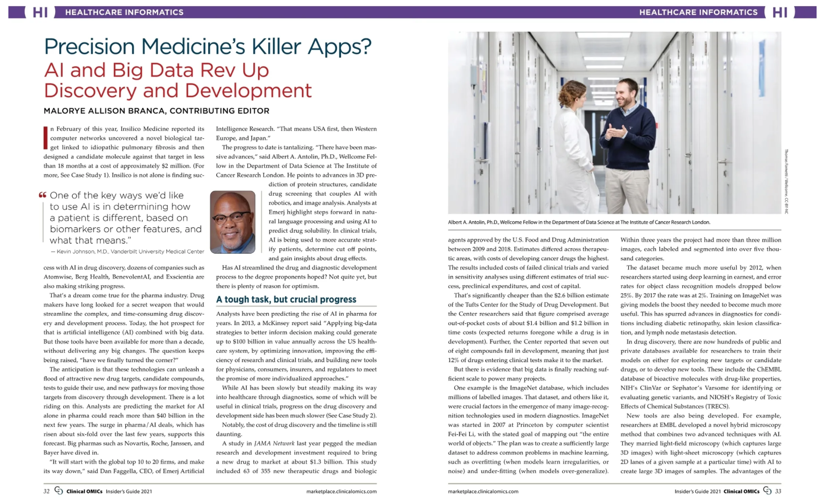The image size is (821, 504).
Task: Click the line 'Effects of Chemical Substances (TRECS).'
Action: click(675, 407)
